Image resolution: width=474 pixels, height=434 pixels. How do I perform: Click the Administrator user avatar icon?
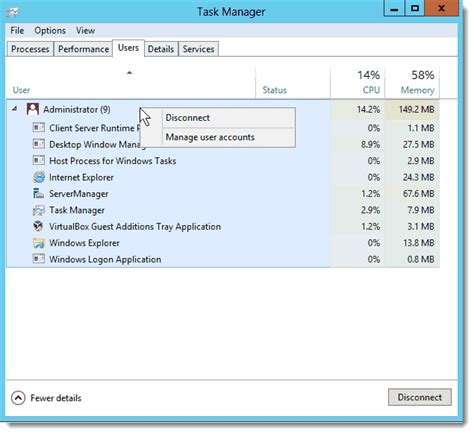(x=33, y=109)
